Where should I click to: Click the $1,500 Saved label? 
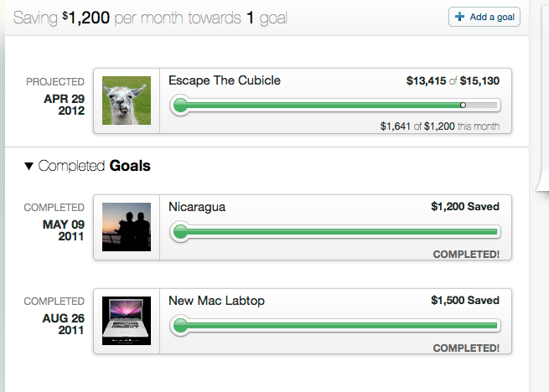pyautogui.click(x=464, y=301)
